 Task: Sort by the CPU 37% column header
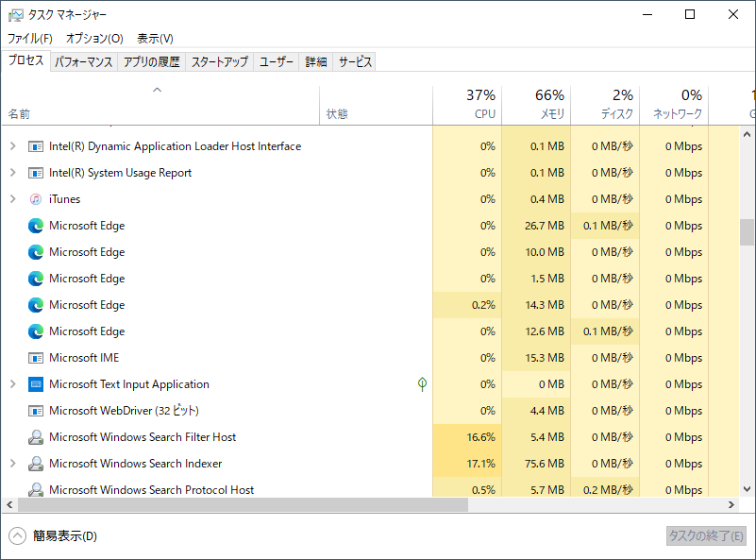[x=467, y=105]
